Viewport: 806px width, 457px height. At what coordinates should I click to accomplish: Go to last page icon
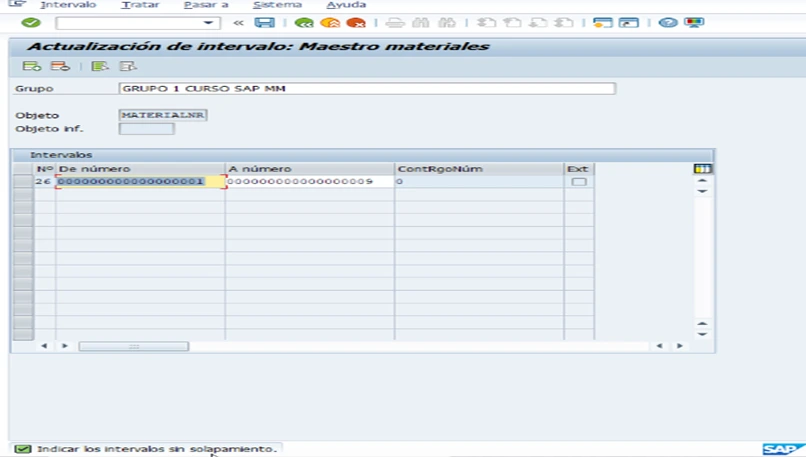(564, 23)
